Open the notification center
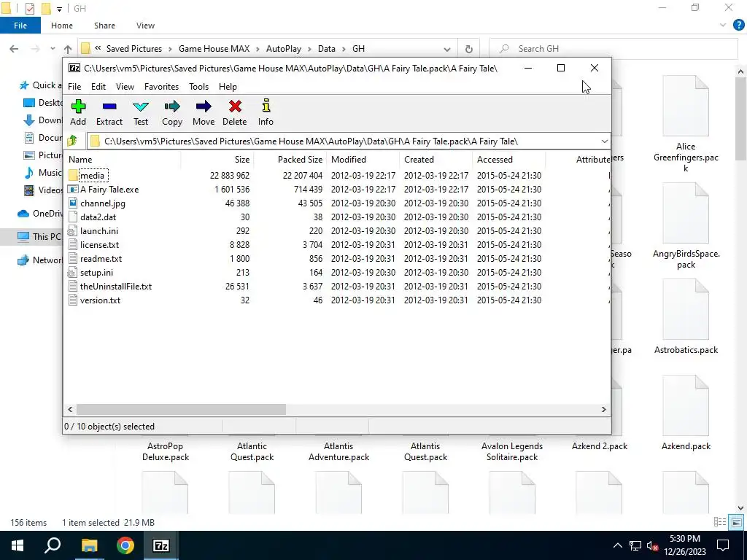Screen dimensions: 747x560 (723, 545)
